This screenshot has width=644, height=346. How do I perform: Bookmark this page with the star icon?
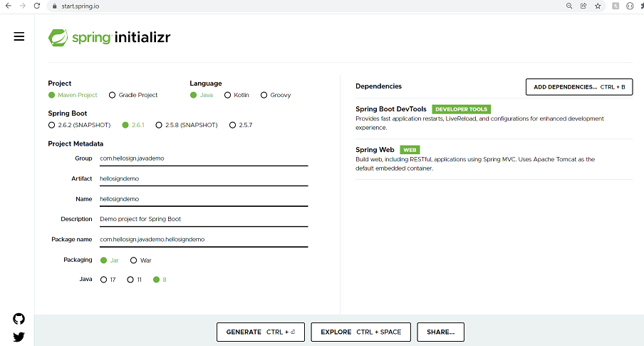598,6
